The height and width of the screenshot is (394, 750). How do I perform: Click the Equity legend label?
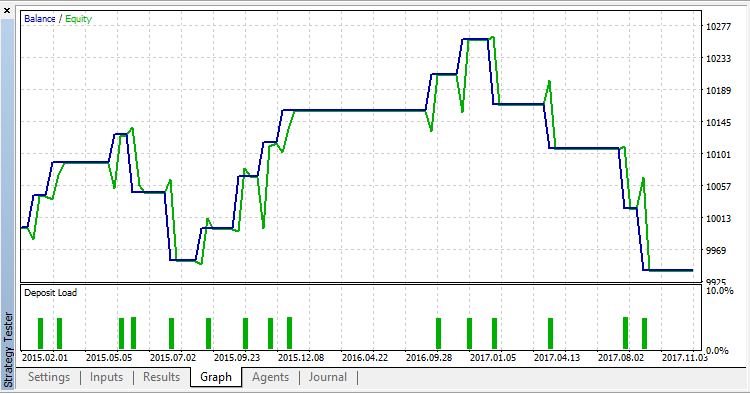(78, 19)
